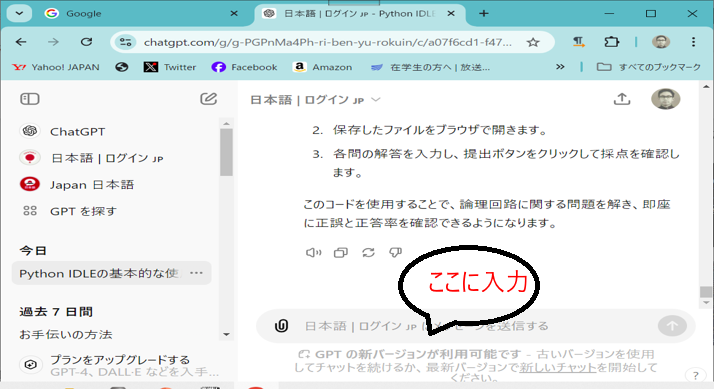Open the Amazon bookmark
The width and height of the screenshot is (714, 389).
pyautogui.click(x=322, y=67)
